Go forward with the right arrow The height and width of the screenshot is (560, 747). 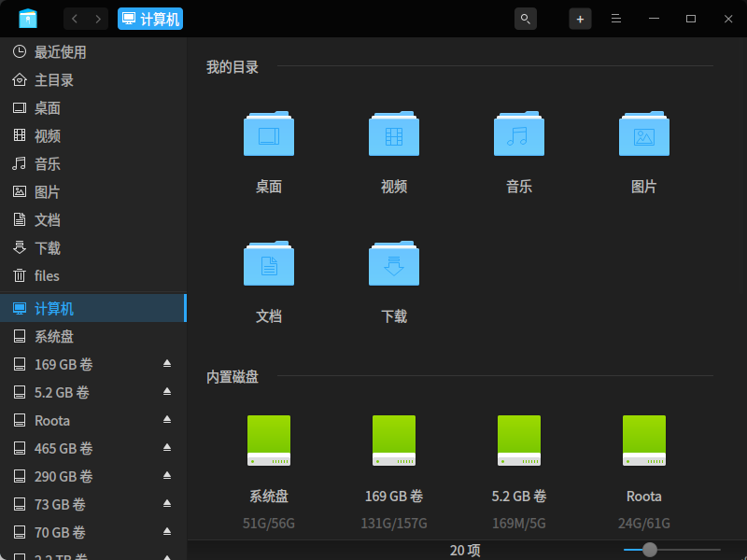pyautogui.click(x=98, y=19)
